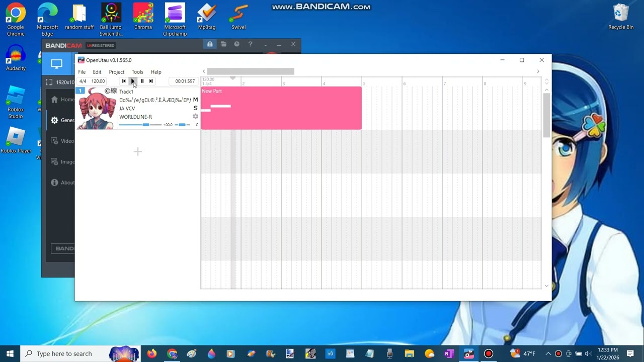
Task: Open the File menu
Action: [x=82, y=72]
